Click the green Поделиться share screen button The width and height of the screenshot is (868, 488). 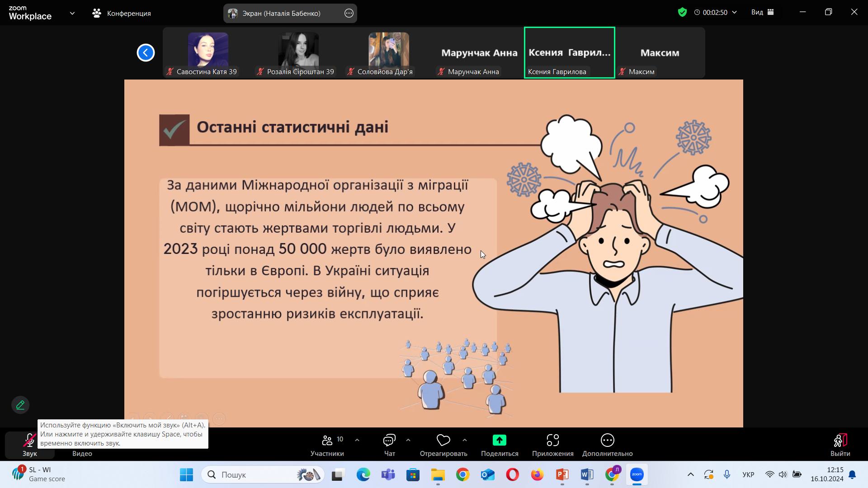pyautogui.click(x=500, y=440)
